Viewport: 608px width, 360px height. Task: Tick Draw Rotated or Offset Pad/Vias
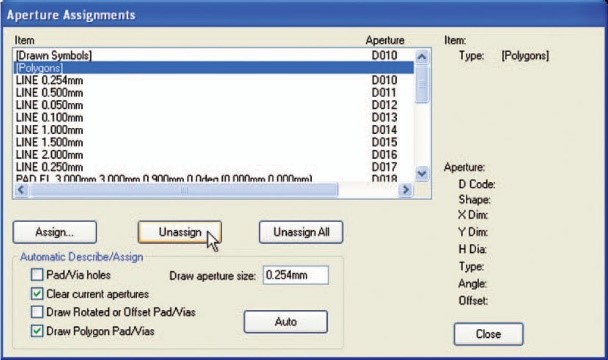(37, 312)
